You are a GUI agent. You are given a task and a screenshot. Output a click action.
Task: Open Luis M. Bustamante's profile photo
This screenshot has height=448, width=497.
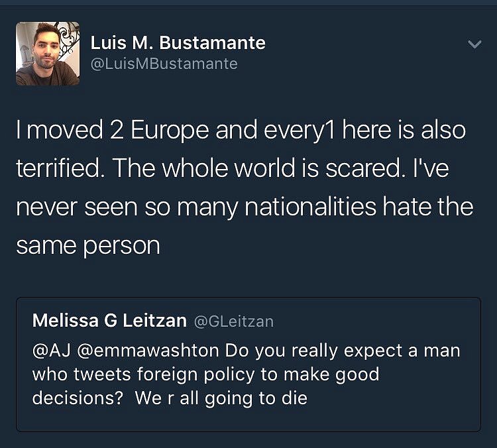[48, 54]
